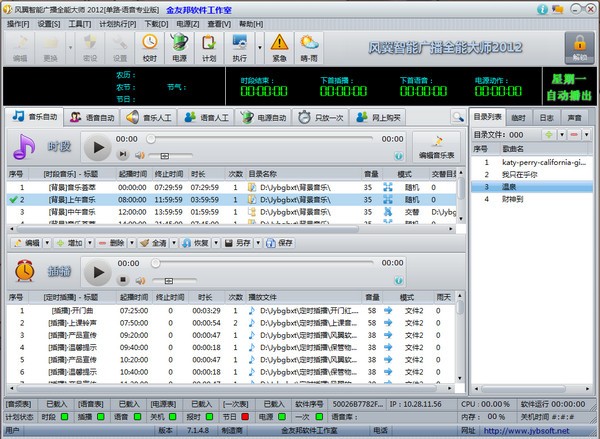The image size is (600, 439).
Task: Expand the 编辑 button dropdown arrow
Action: [47, 243]
